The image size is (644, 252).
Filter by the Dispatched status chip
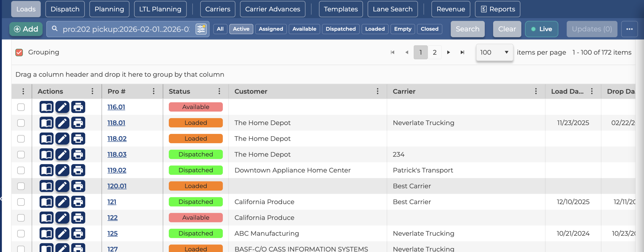click(341, 29)
